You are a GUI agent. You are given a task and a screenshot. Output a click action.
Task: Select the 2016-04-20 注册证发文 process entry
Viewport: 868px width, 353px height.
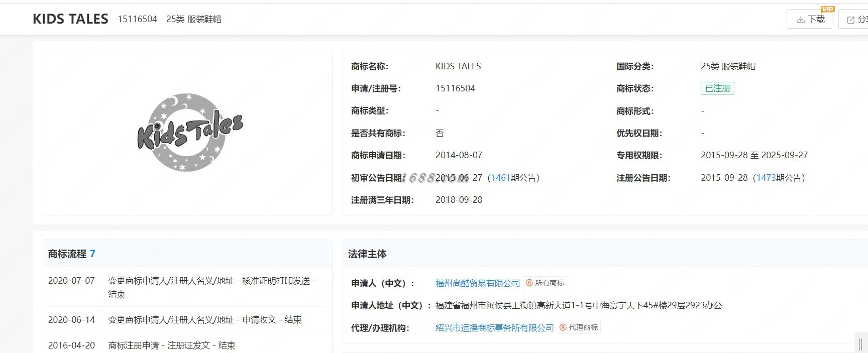[x=186, y=345]
